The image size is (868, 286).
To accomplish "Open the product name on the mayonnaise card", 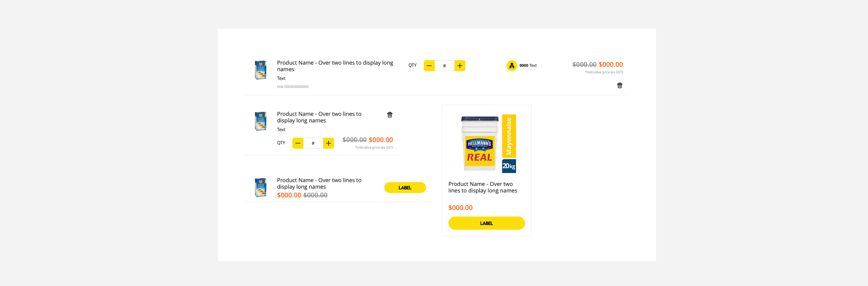I will (482, 187).
